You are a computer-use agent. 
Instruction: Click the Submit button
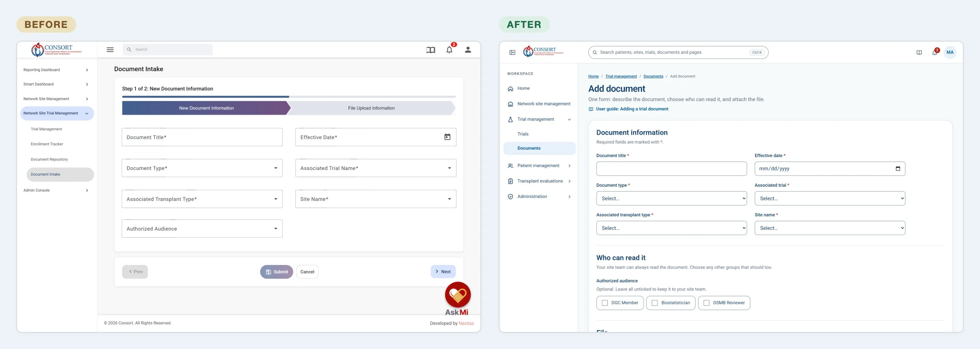point(277,272)
